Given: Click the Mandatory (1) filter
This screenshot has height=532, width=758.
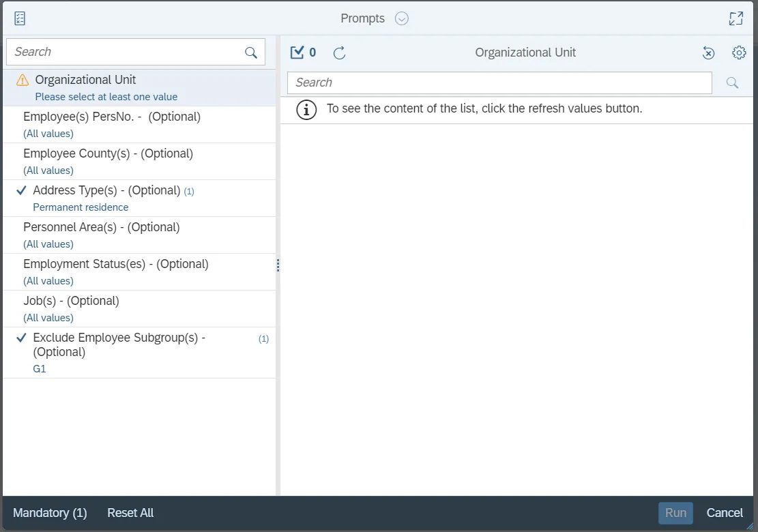Looking at the screenshot, I should [50, 513].
